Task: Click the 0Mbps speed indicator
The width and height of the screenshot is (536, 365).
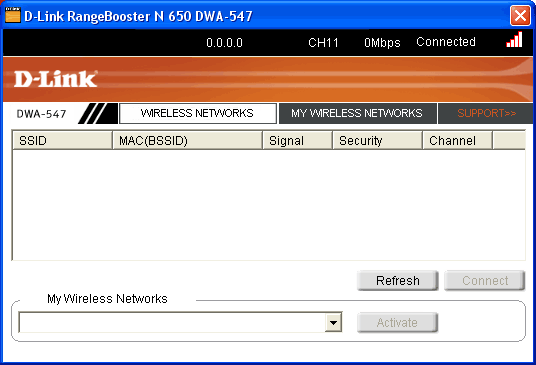Action: tap(382, 43)
